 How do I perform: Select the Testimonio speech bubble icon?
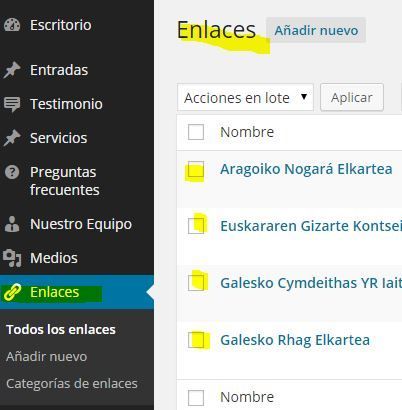(x=12, y=104)
